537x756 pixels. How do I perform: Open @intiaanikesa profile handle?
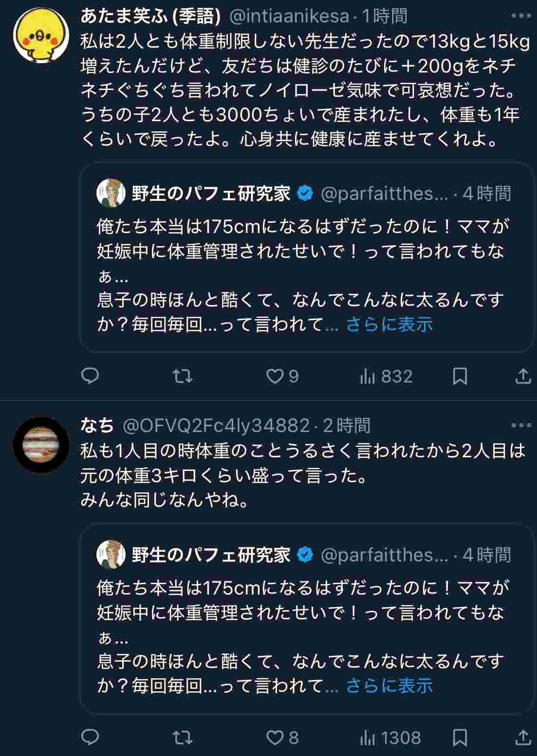(289, 17)
